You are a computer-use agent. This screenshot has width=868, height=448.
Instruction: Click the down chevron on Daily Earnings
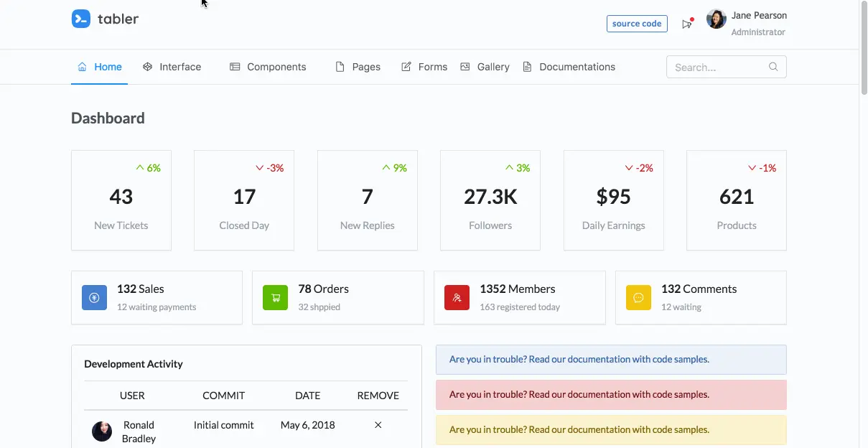(629, 168)
